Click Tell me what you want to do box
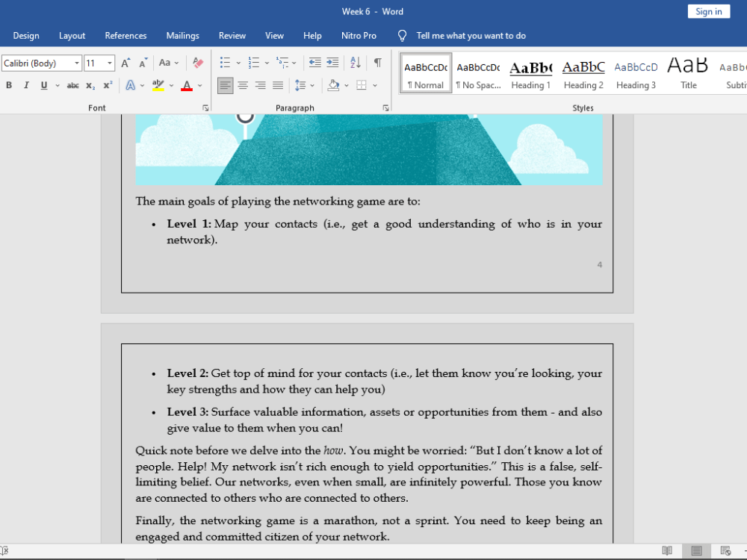Viewport: 747px width, 560px height. (471, 36)
